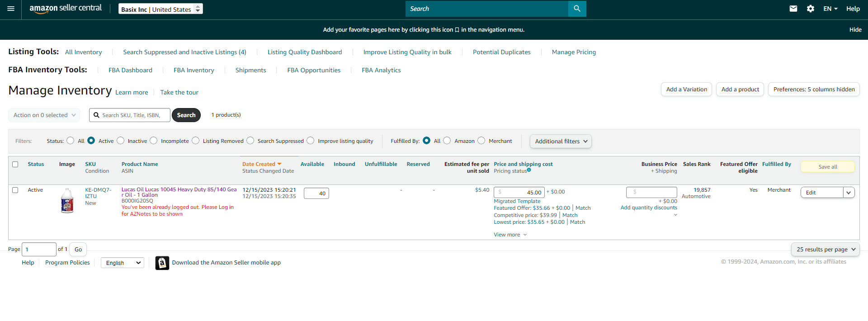Click the Save all button

click(x=828, y=167)
